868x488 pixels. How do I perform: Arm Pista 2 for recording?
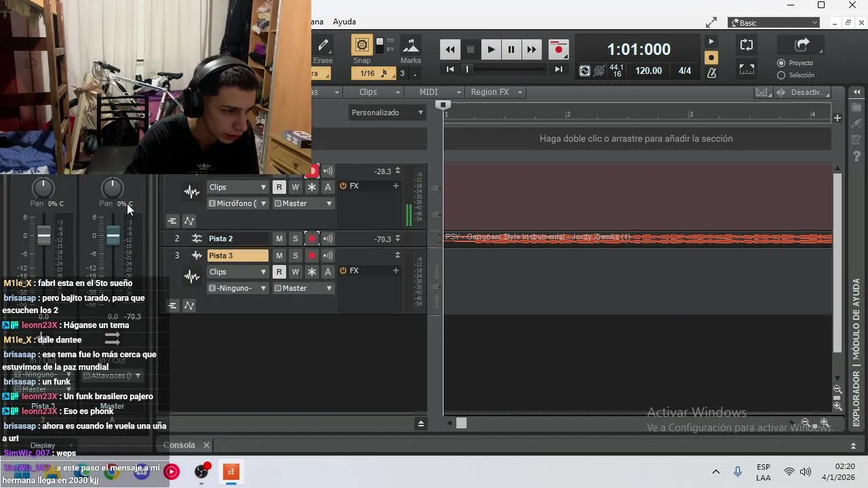point(312,239)
